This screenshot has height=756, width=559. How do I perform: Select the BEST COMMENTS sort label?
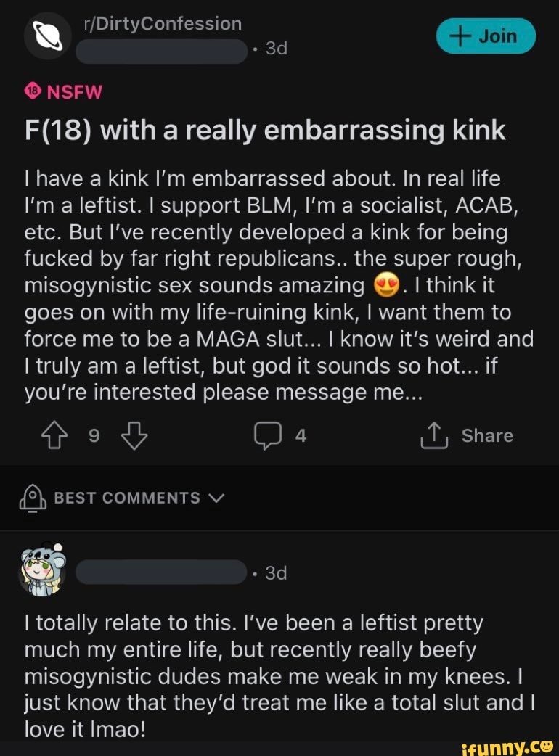[x=127, y=498]
